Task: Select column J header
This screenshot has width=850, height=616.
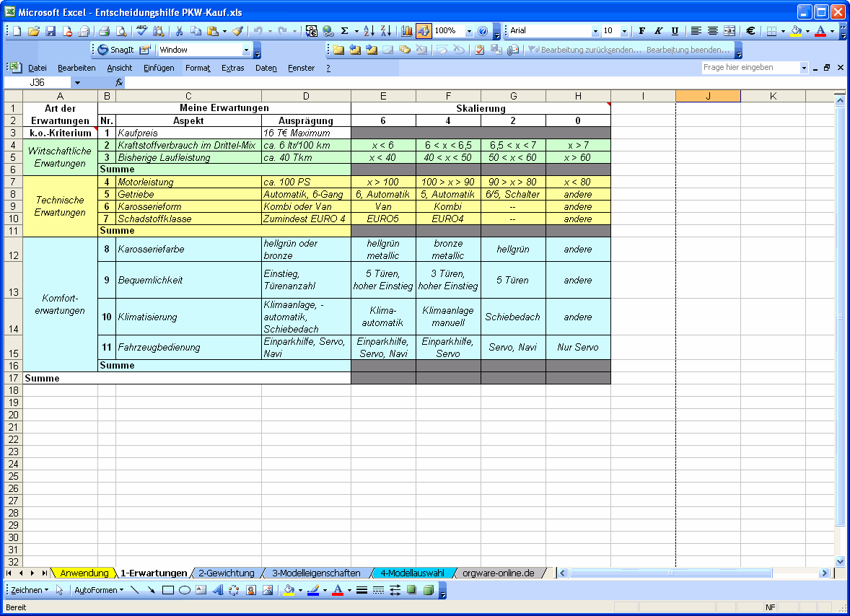Action: 708,96
